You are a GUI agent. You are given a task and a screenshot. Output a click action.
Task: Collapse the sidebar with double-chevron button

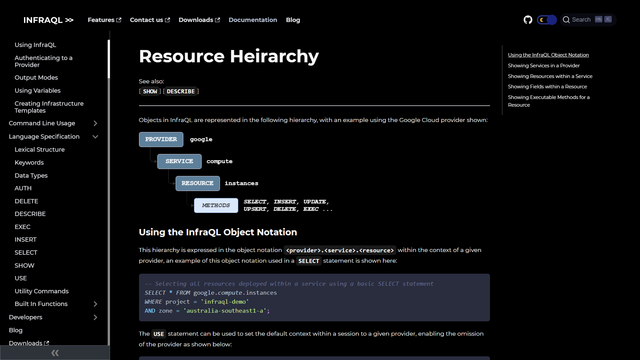(x=55, y=353)
